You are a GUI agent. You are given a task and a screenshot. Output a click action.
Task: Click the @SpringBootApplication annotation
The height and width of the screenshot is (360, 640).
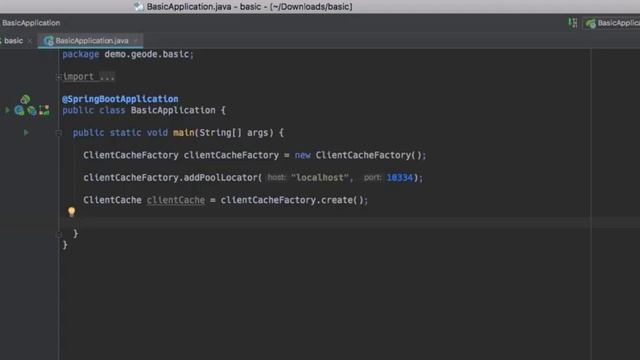click(120, 99)
